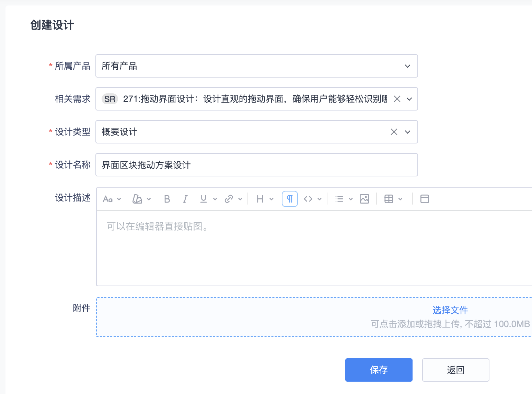Viewport: 532px width, 394px height.
Task: Expand the 所属产品 dropdown
Action: 407,66
